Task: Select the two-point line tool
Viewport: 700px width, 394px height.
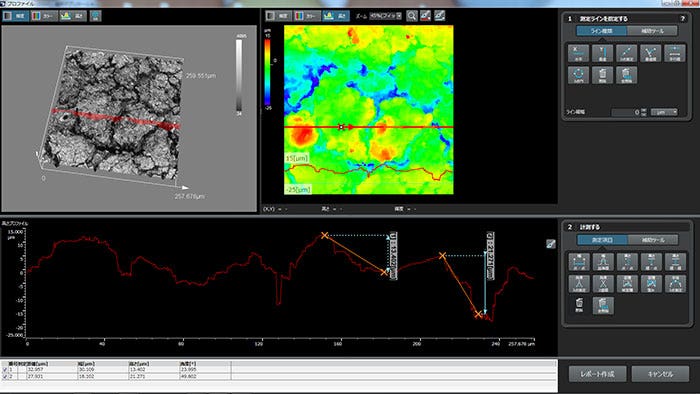Action: click(x=626, y=53)
